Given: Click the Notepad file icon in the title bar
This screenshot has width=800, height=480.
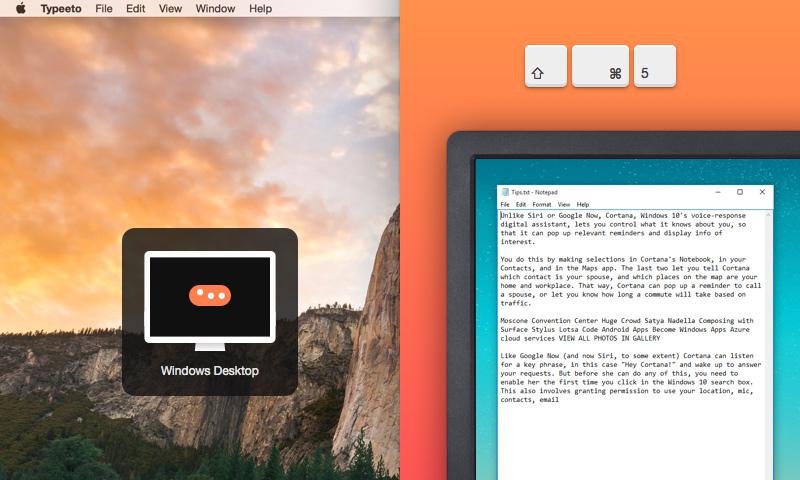Looking at the screenshot, I should point(505,192).
